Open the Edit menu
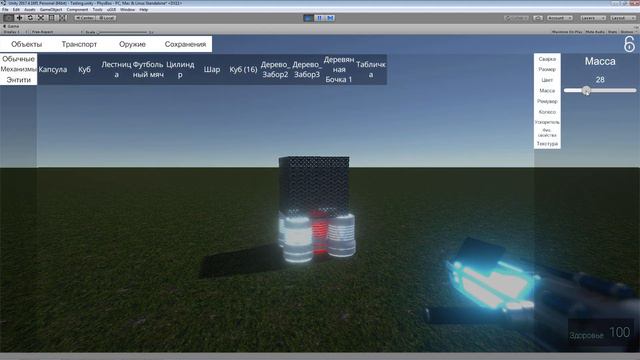Viewport: 640px width, 360px height. click(16, 9)
